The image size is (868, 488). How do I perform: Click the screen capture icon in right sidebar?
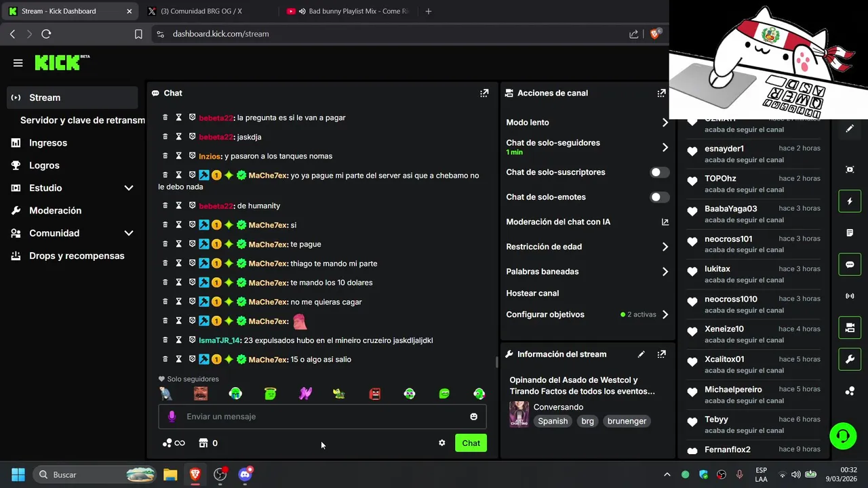(850, 169)
